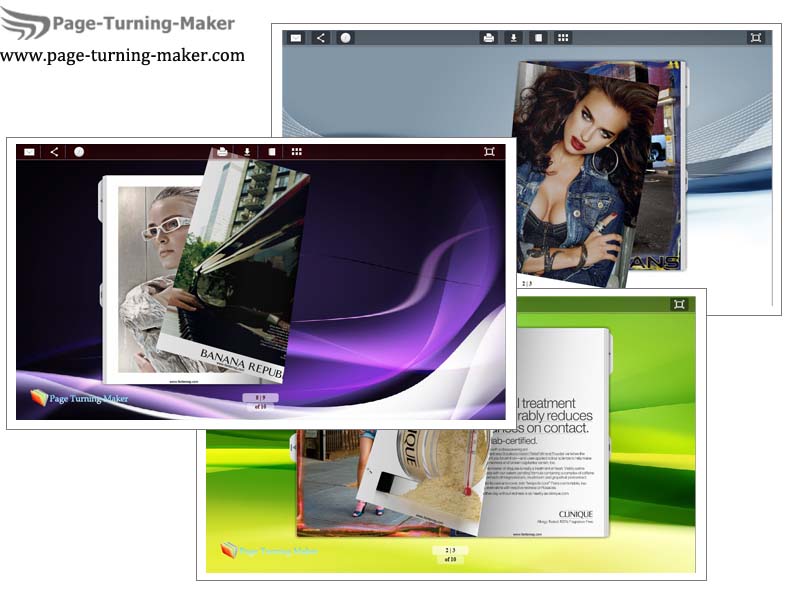Screen dimensions: 800x600
Task: Print the flipbook in gray-themed window
Action: pos(489,38)
